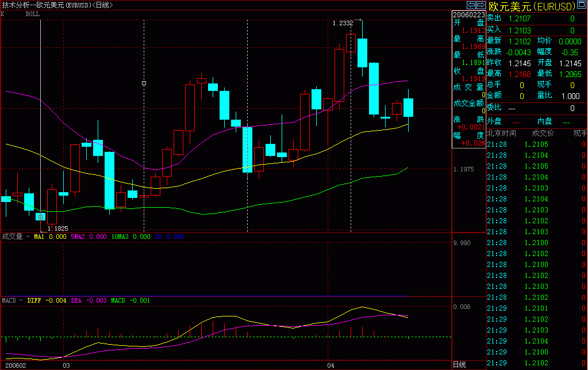Open the 日线 period selector at bottom

(x=459, y=365)
